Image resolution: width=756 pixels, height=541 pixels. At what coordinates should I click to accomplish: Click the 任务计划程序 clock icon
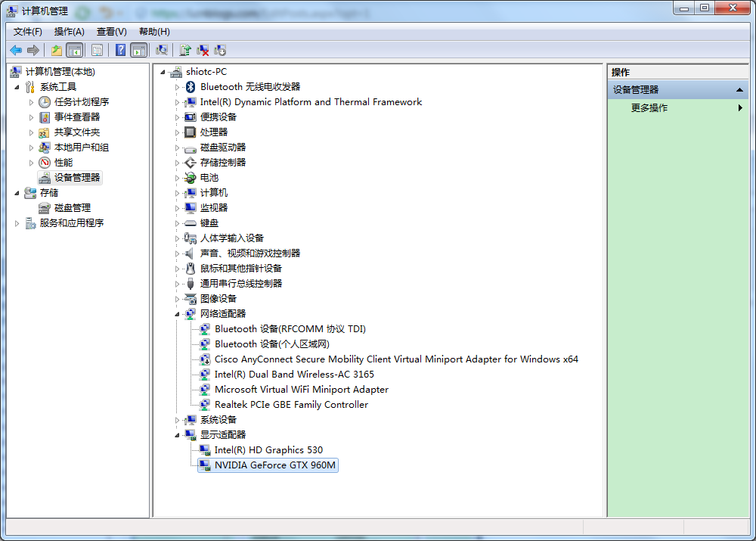45,102
